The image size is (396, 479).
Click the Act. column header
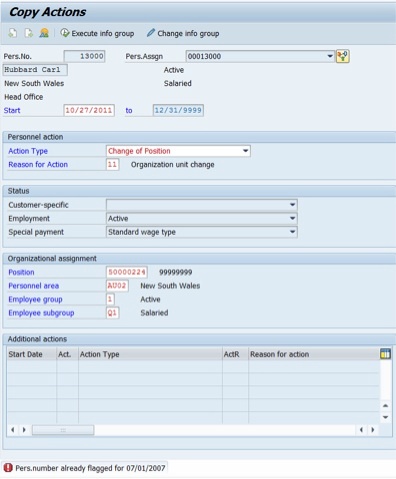click(67, 354)
